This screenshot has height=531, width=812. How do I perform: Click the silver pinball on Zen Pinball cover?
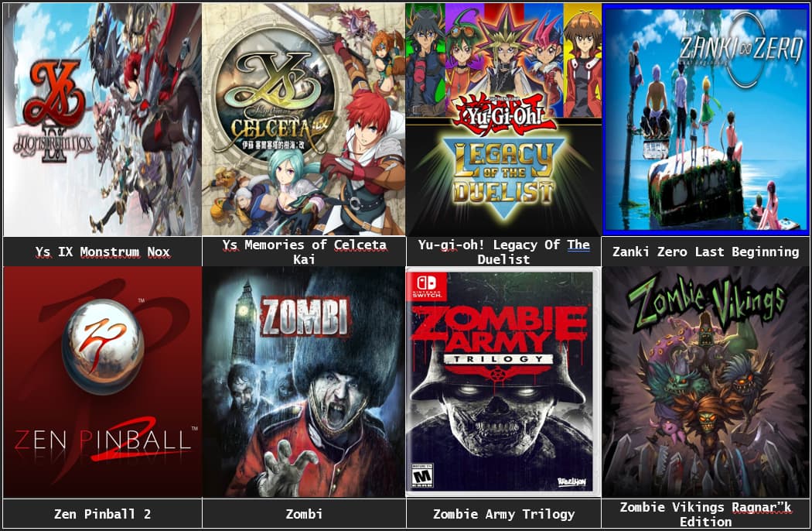tap(103, 347)
